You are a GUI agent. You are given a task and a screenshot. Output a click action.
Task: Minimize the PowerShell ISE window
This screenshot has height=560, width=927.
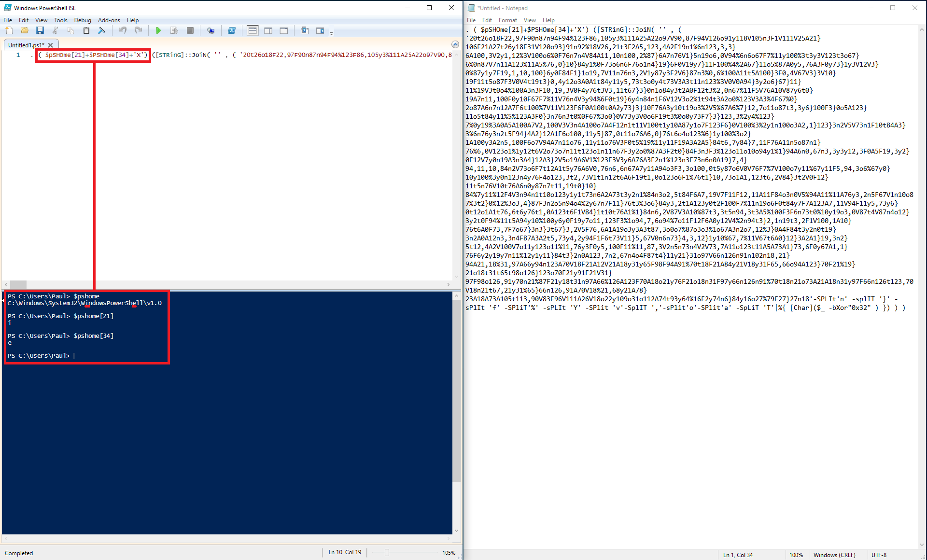tap(407, 8)
